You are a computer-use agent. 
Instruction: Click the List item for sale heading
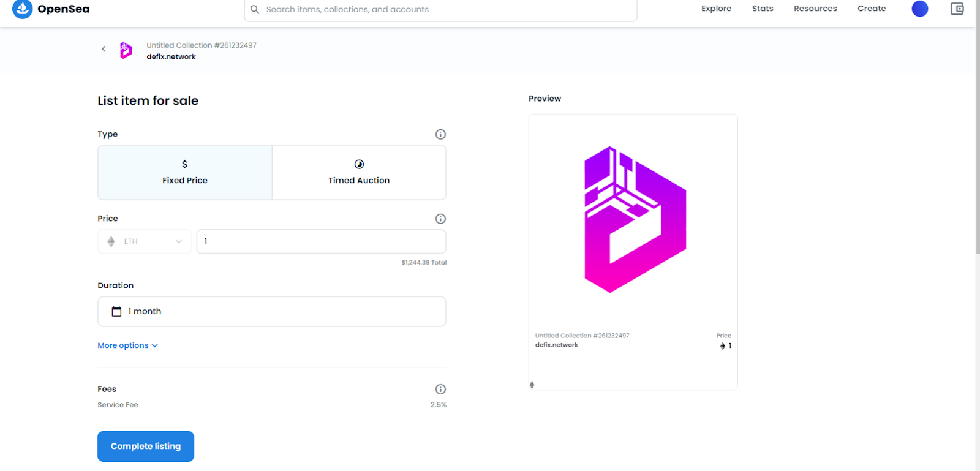tap(148, 100)
